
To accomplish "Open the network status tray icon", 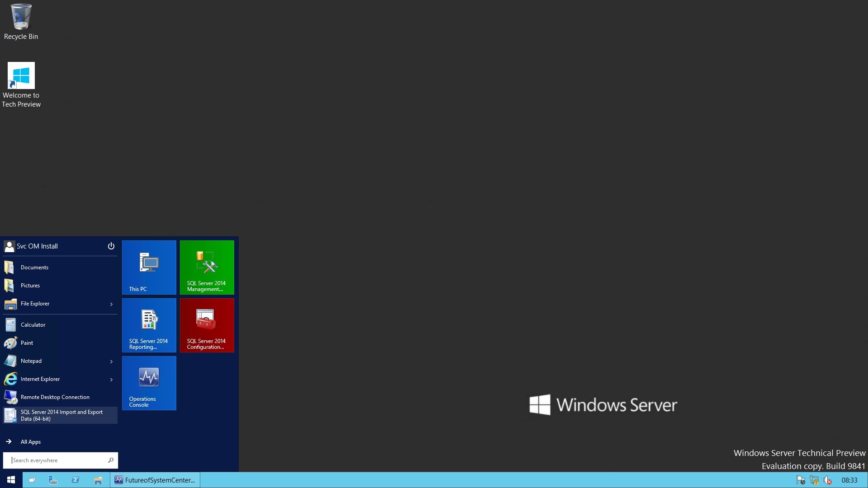I will [x=814, y=480].
